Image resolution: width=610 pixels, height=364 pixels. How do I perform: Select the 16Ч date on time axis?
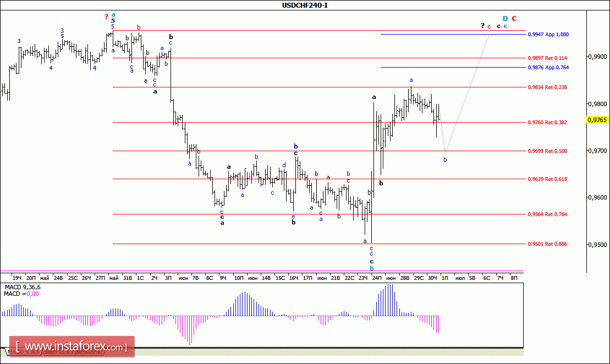point(294,278)
